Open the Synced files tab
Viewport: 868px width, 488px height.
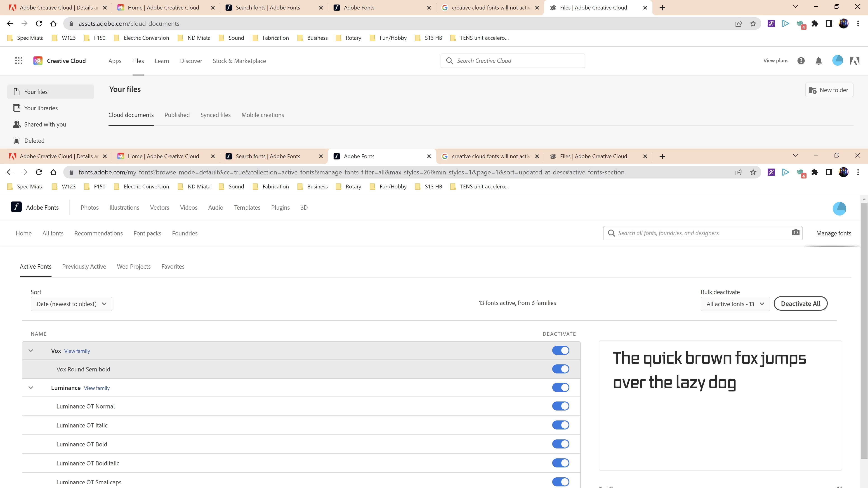(x=215, y=115)
